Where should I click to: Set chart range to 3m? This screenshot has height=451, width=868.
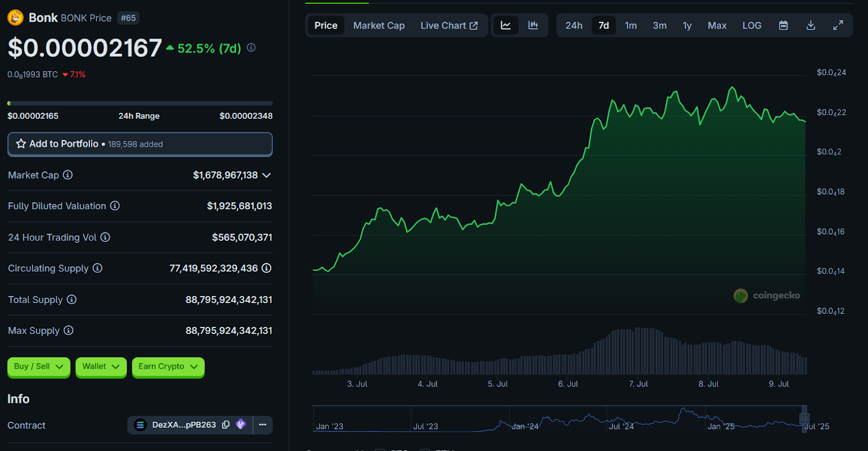pyautogui.click(x=660, y=25)
